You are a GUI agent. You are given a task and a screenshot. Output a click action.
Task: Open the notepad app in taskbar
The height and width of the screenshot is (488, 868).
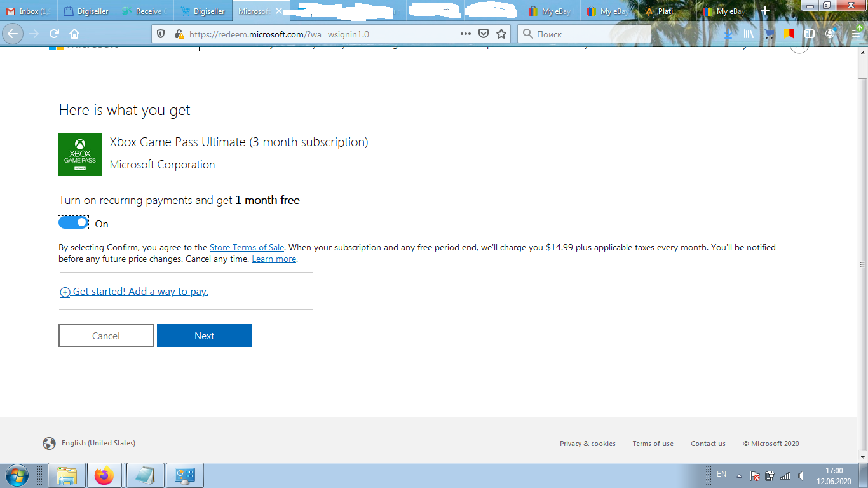pyautogui.click(x=146, y=475)
